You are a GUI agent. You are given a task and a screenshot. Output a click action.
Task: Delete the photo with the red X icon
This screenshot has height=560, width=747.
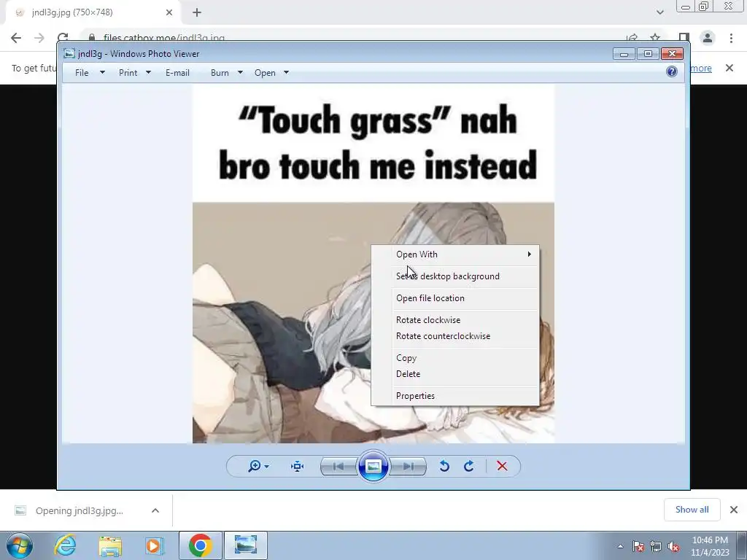click(x=502, y=466)
